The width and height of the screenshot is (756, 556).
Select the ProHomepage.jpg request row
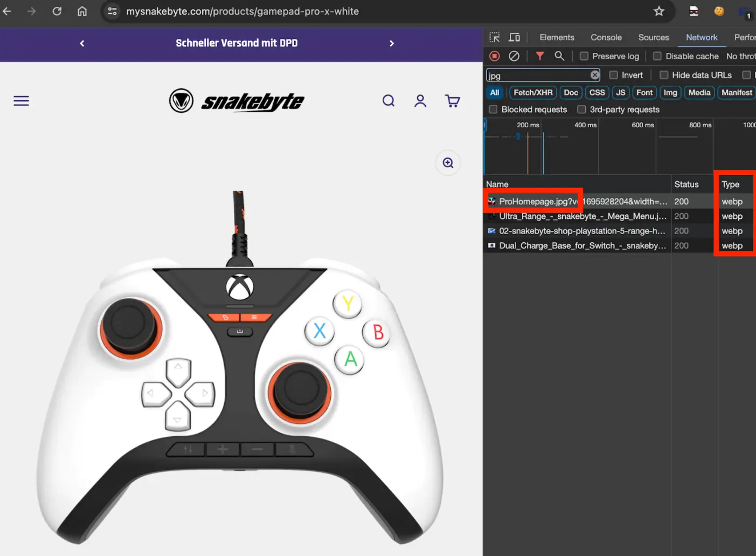620,201
